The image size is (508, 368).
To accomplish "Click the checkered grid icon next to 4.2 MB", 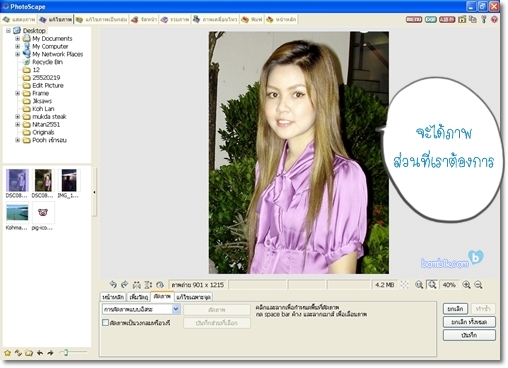I will (404, 285).
